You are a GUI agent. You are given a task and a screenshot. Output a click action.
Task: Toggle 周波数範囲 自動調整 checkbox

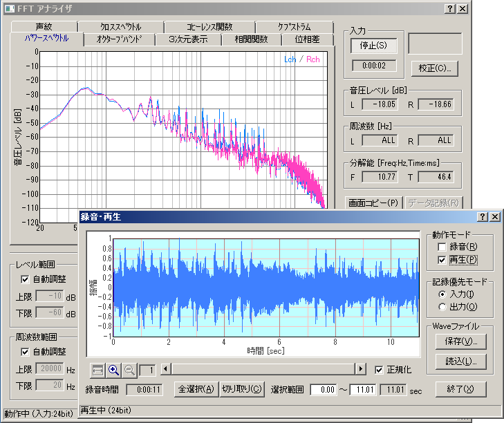point(25,352)
